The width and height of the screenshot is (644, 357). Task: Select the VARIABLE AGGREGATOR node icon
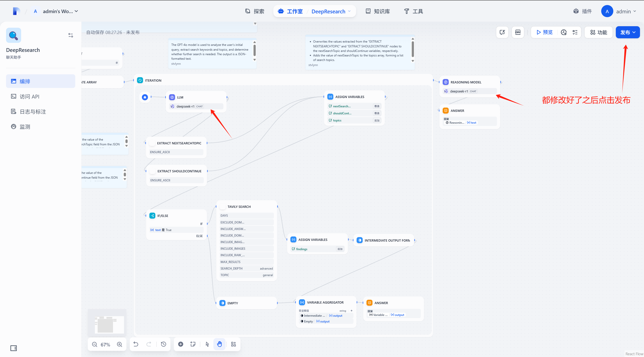[x=302, y=302]
